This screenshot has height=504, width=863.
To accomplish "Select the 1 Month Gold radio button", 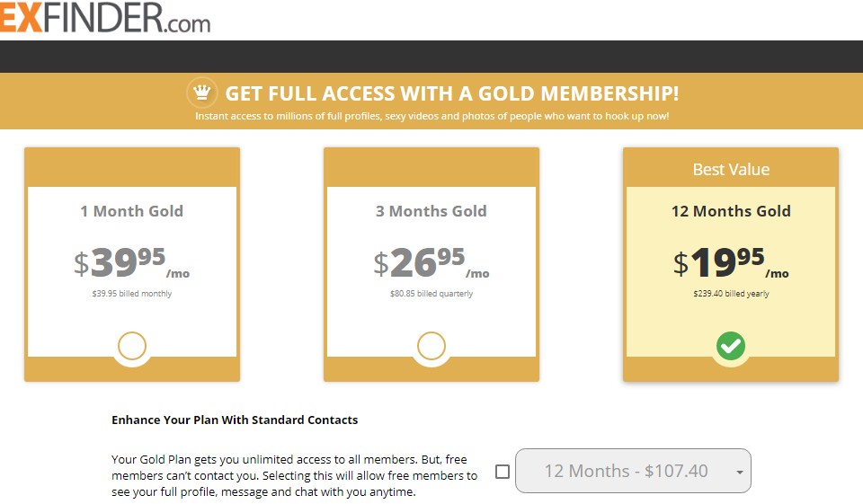I will tap(132, 346).
